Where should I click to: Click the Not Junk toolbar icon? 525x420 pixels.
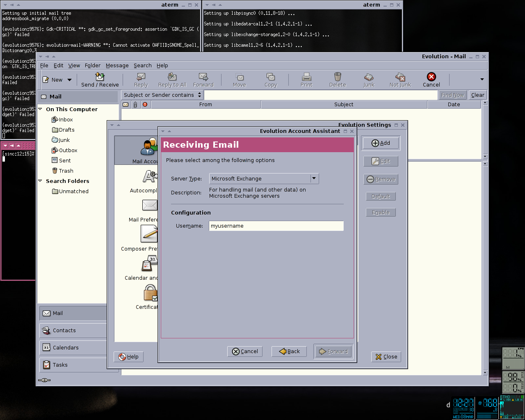400,80
